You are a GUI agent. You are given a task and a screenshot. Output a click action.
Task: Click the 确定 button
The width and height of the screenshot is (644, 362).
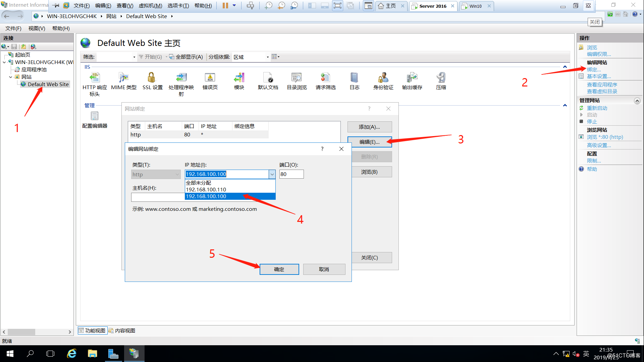coord(279,269)
